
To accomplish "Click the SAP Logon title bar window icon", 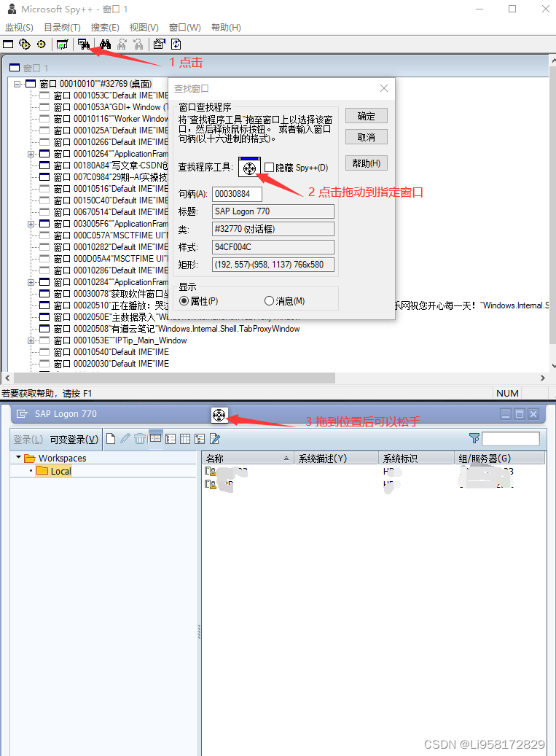I will (22, 413).
